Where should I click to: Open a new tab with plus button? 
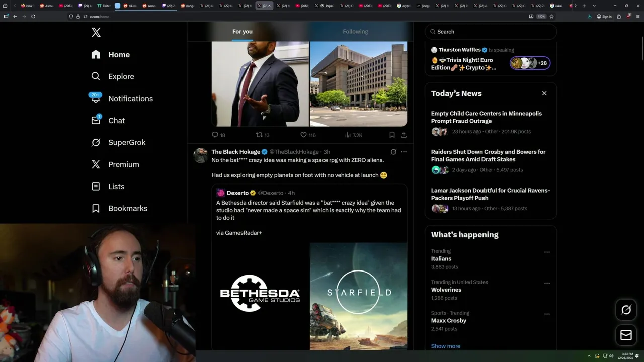click(x=584, y=6)
